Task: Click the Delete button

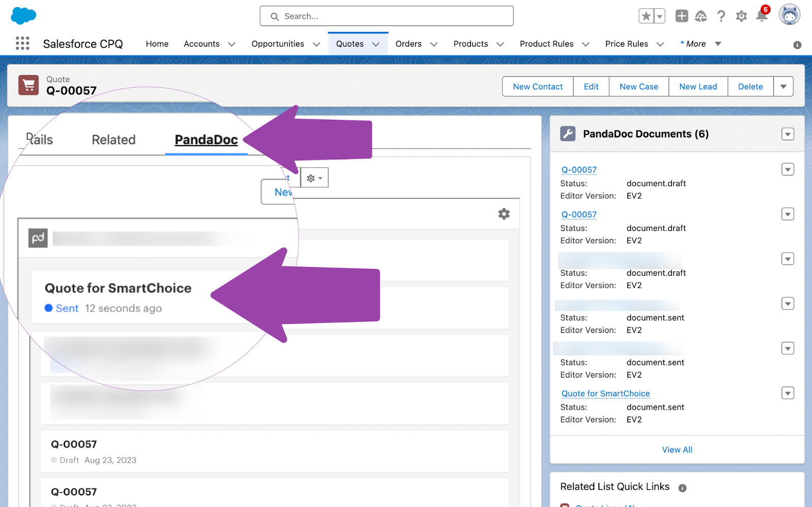Action: click(x=751, y=86)
